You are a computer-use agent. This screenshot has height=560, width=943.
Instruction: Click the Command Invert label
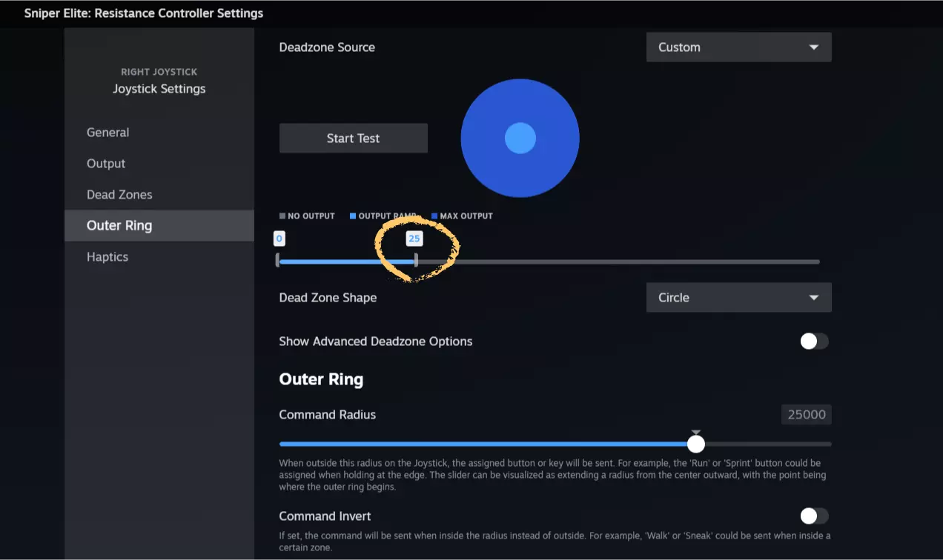point(325,516)
